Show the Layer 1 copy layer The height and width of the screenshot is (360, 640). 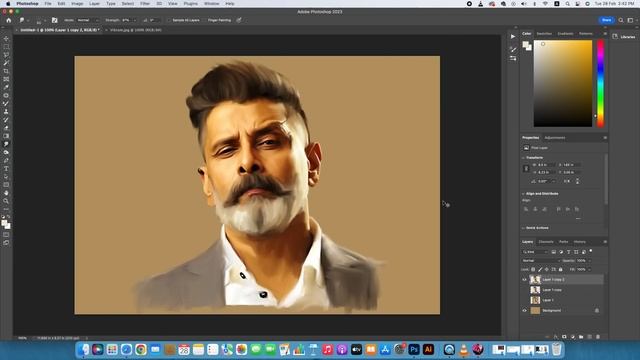(524, 290)
